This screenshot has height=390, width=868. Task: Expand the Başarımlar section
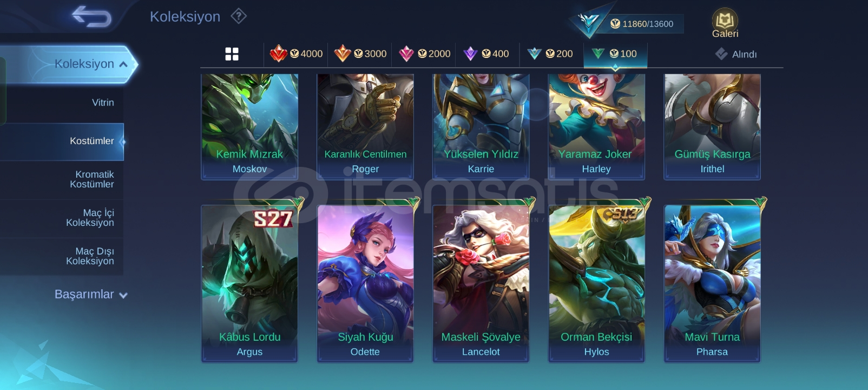[91, 294]
